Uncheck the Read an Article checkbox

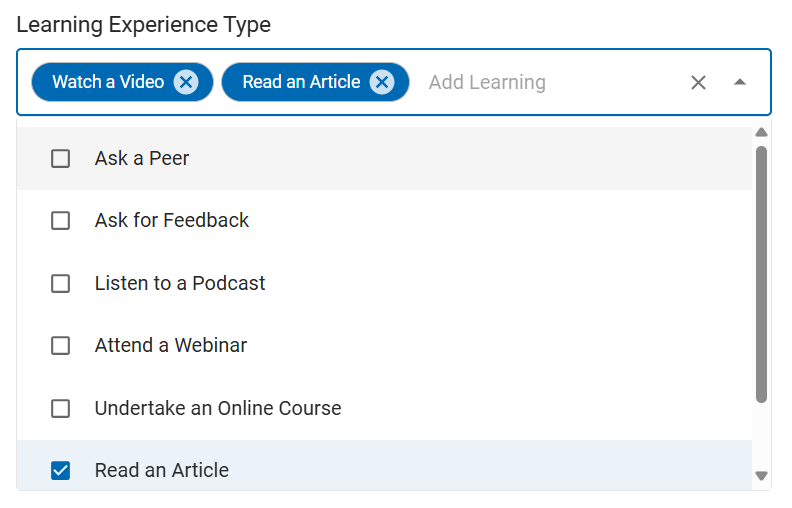(x=61, y=470)
